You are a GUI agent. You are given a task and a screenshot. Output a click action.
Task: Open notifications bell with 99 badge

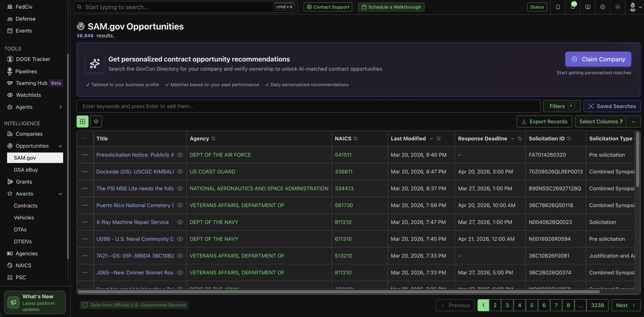(573, 7)
